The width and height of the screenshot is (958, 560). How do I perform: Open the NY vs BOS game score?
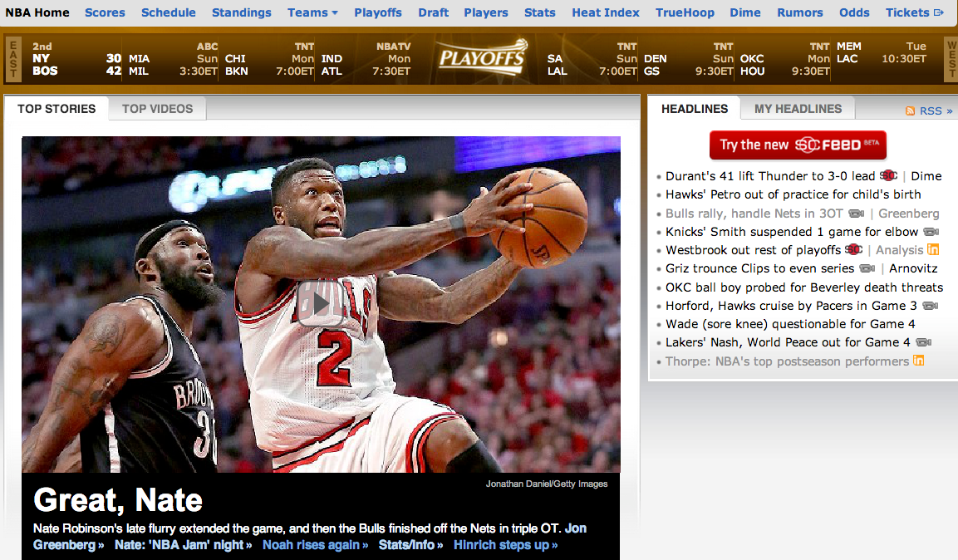pos(76,59)
